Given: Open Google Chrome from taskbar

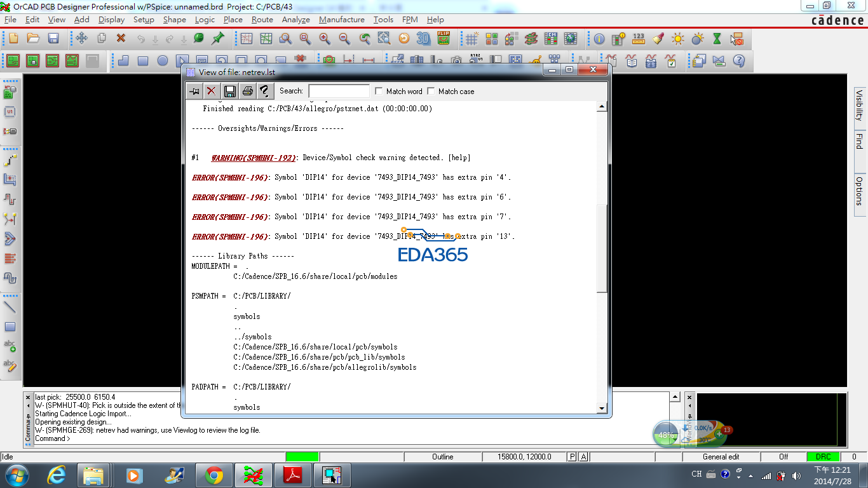Looking at the screenshot, I should click(x=214, y=475).
